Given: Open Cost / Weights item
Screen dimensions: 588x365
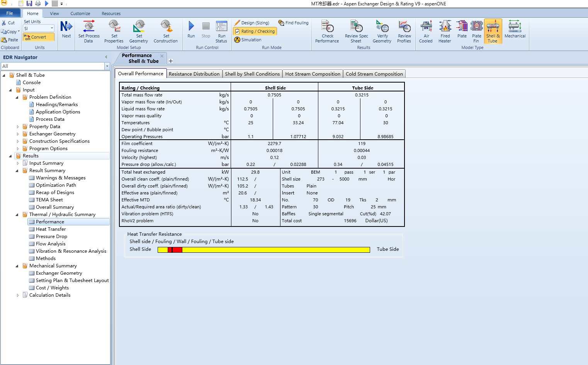Looking at the screenshot, I should click(x=52, y=288).
